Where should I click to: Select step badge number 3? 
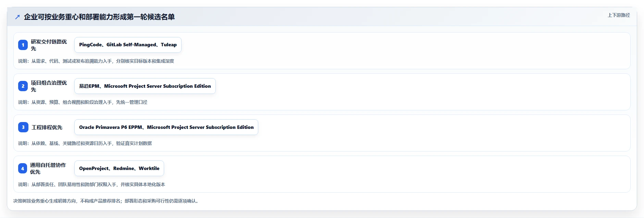click(x=23, y=127)
